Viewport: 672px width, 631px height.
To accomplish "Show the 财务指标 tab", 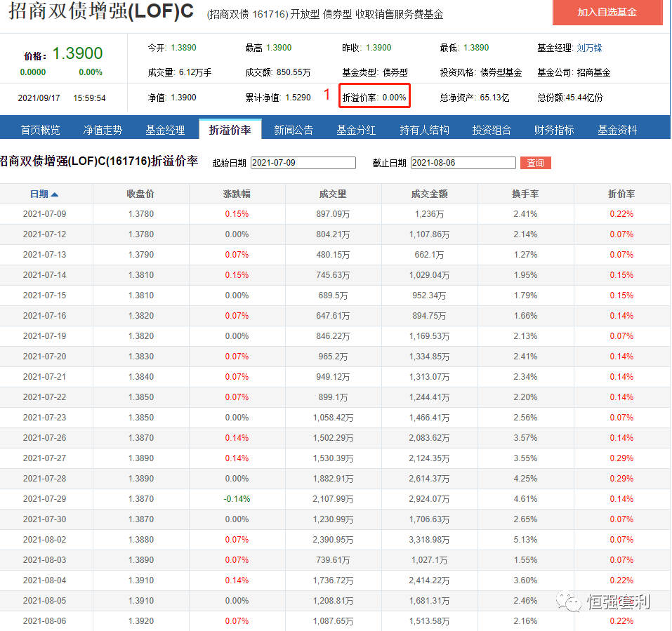I will [554, 130].
